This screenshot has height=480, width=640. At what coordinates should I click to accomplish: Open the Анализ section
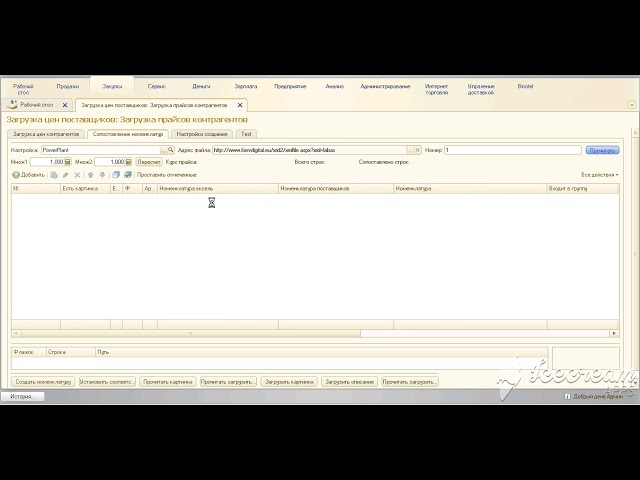(x=335, y=87)
